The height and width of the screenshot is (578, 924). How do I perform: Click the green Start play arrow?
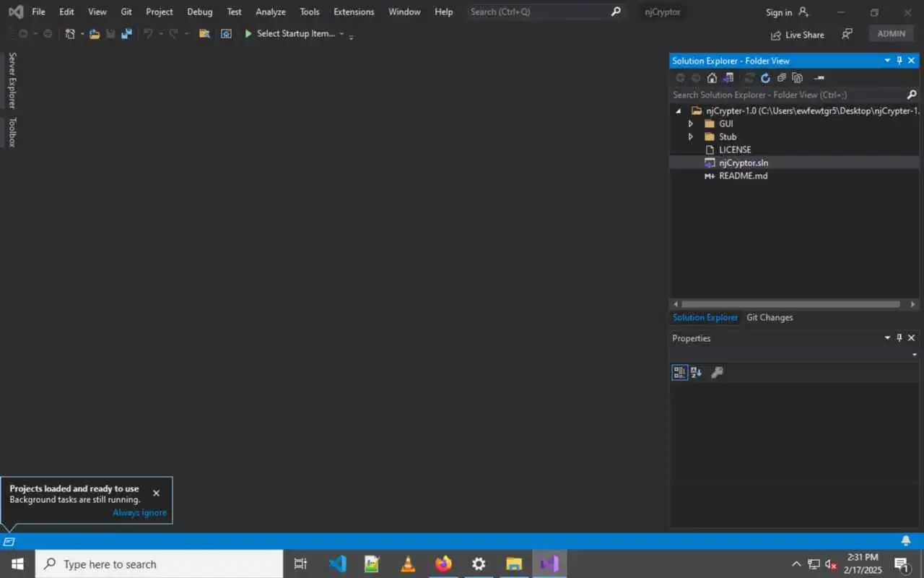coord(248,34)
